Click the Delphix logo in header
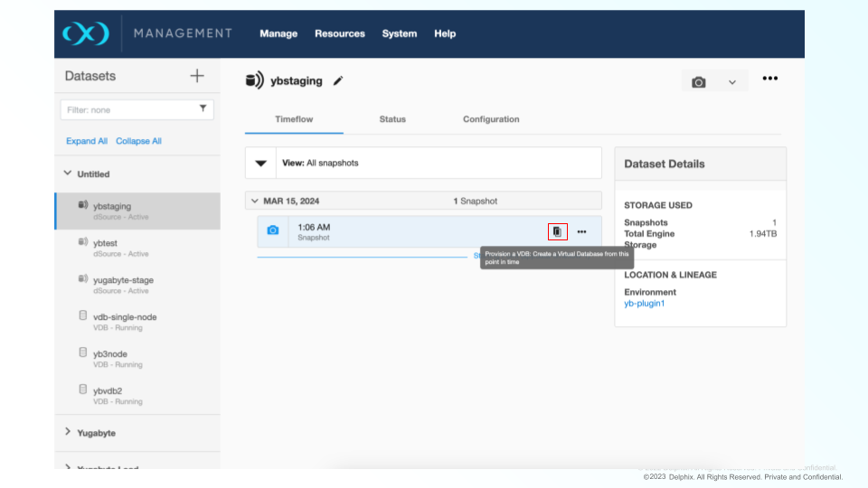This screenshot has width=868, height=488. point(86,33)
